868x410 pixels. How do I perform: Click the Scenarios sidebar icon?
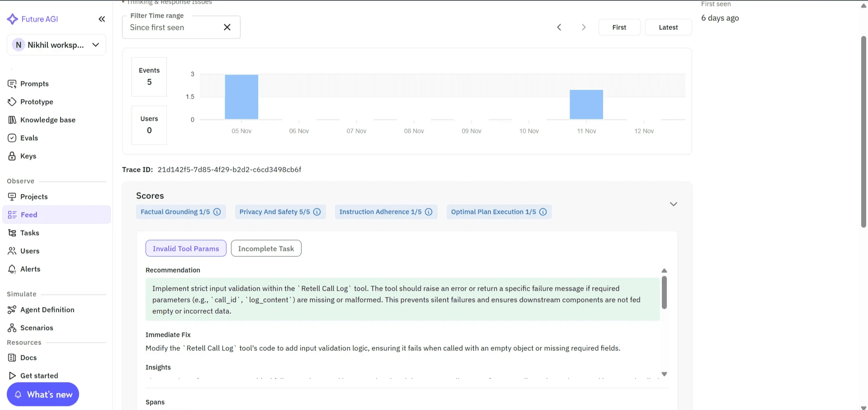pos(12,328)
